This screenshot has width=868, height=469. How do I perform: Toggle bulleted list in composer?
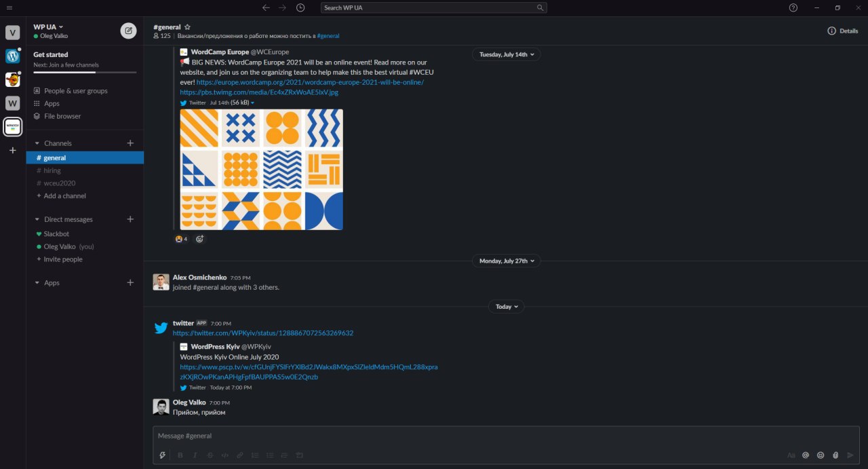[270, 455]
